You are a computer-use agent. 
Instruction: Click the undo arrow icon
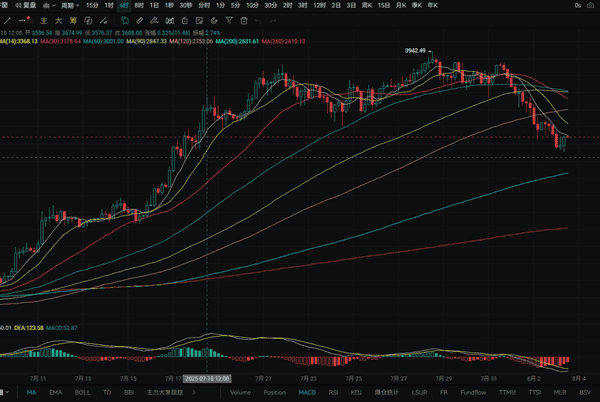click(258, 21)
